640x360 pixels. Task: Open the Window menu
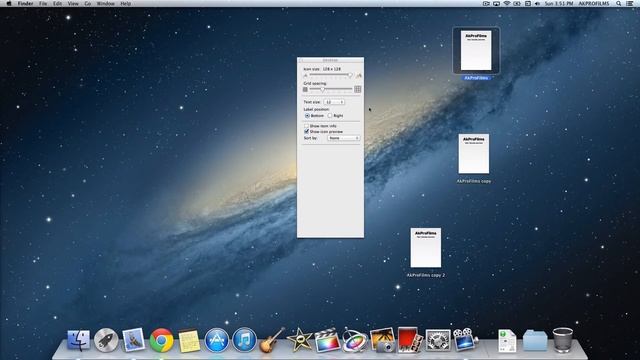tap(105, 3)
